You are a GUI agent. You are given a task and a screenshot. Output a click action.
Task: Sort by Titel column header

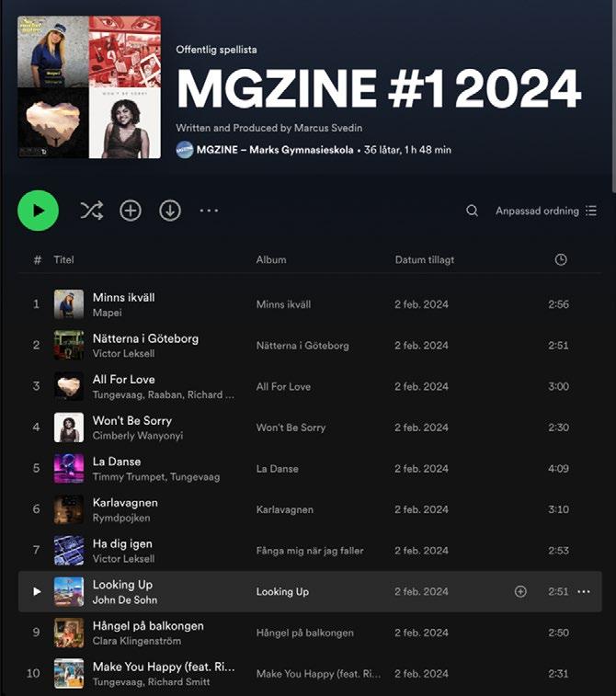pyautogui.click(x=64, y=259)
